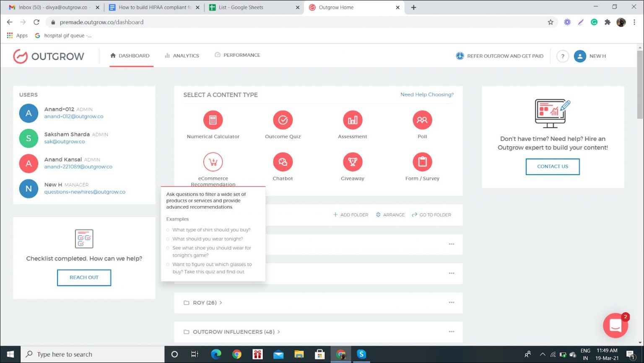Image resolution: width=644 pixels, height=363 pixels.
Task: Choose the Chatbot content type icon
Action: pyautogui.click(x=283, y=162)
